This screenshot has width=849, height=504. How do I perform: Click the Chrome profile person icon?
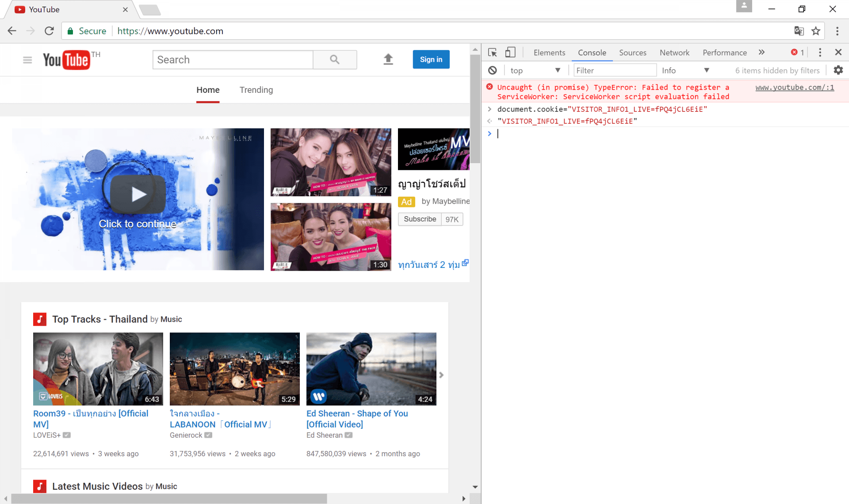pos(744,6)
